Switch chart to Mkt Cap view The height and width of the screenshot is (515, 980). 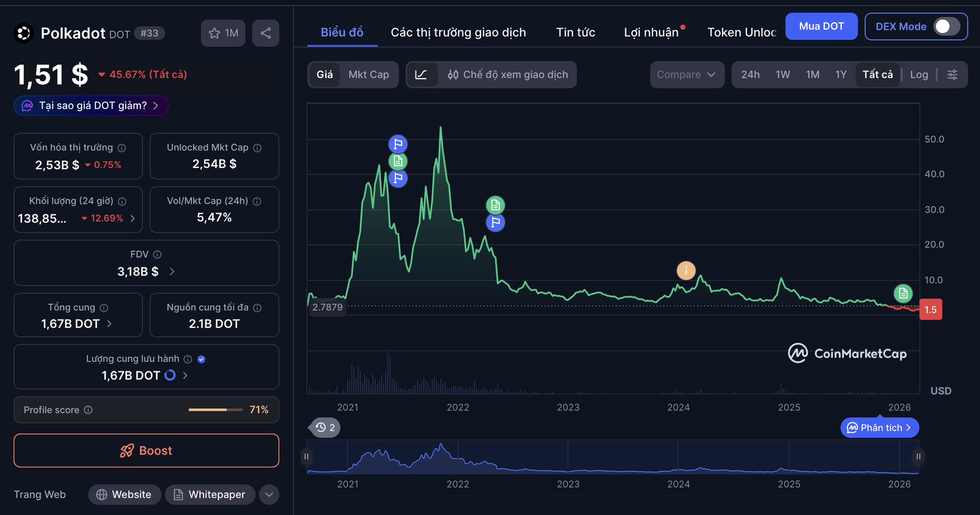click(368, 75)
